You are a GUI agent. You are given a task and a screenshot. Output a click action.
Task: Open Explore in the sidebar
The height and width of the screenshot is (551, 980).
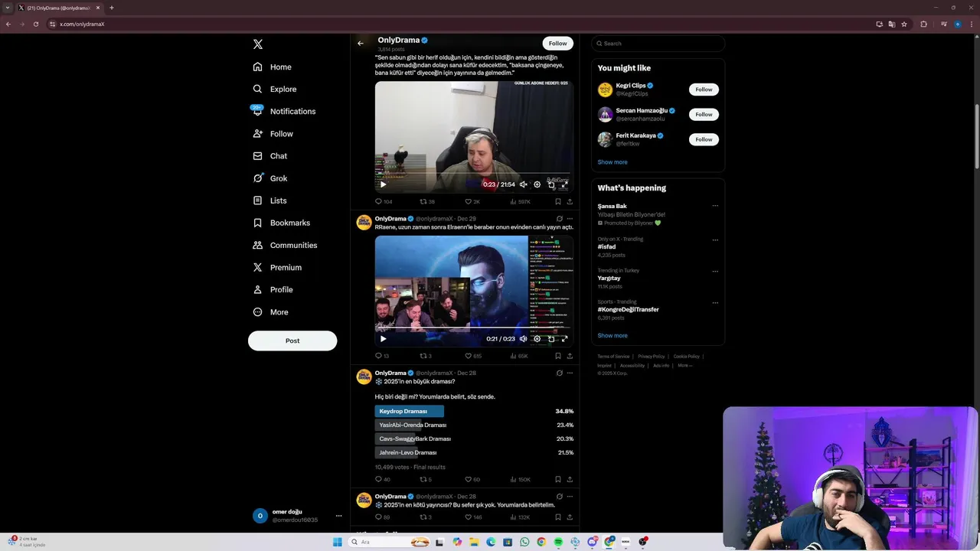(x=275, y=89)
